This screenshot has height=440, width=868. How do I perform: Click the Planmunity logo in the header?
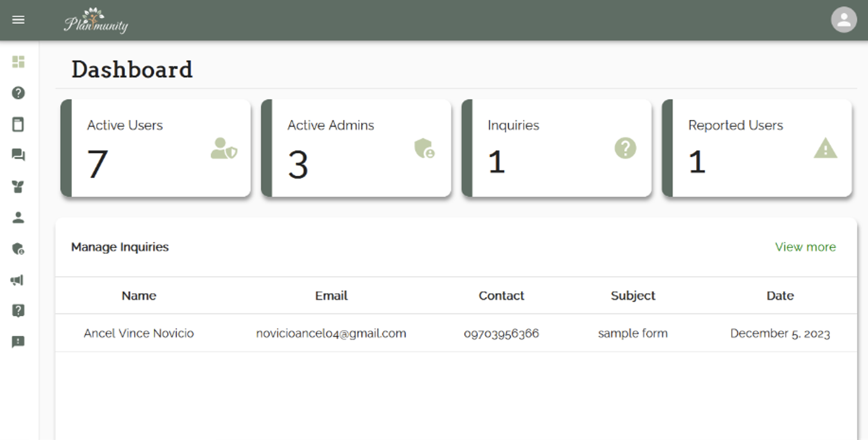pos(97,20)
